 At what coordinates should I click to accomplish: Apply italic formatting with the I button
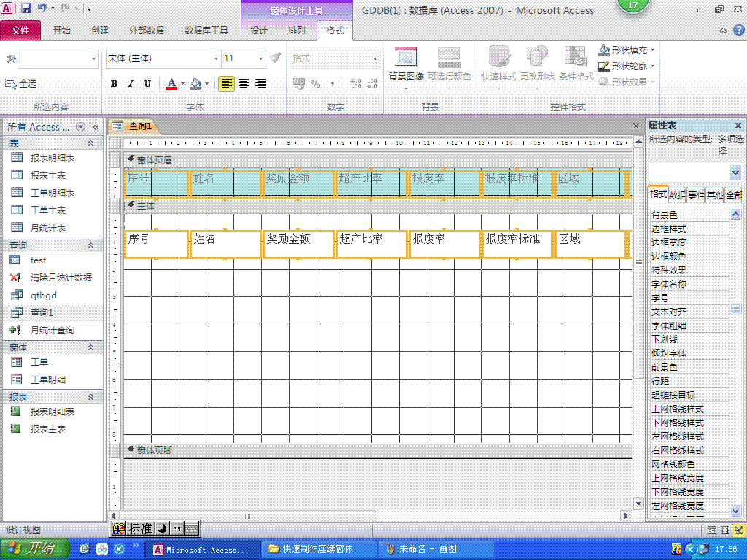coord(131,84)
